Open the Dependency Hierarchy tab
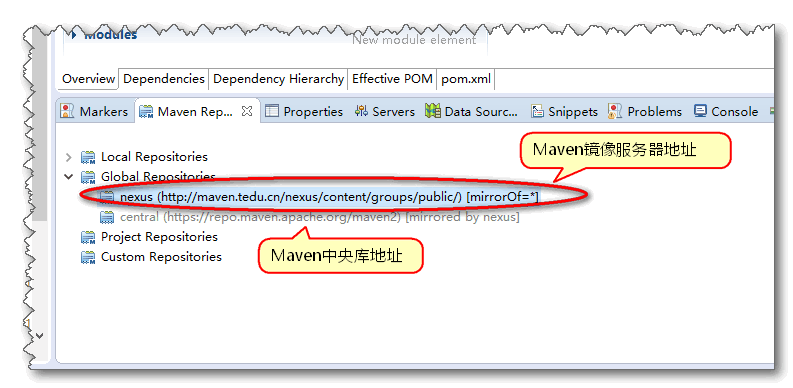Viewport: 793px width, 388px height. click(278, 79)
